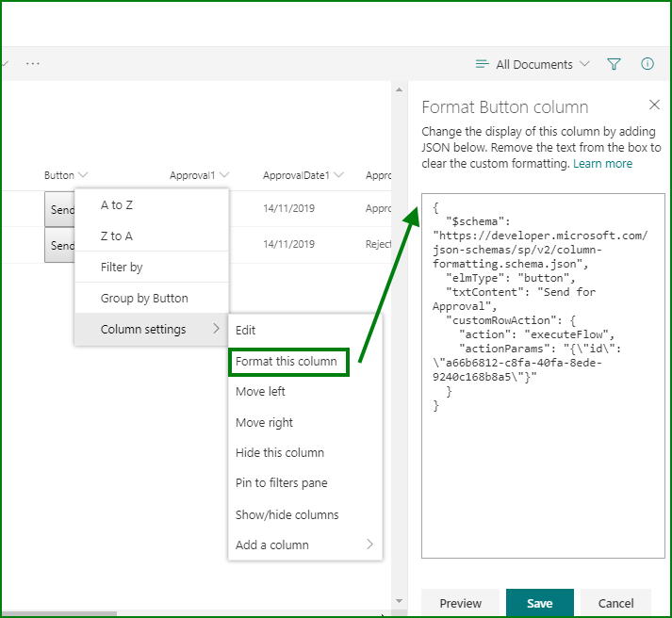672x618 pixels.
Task: Click Send button in second row
Action: (60, 245)
